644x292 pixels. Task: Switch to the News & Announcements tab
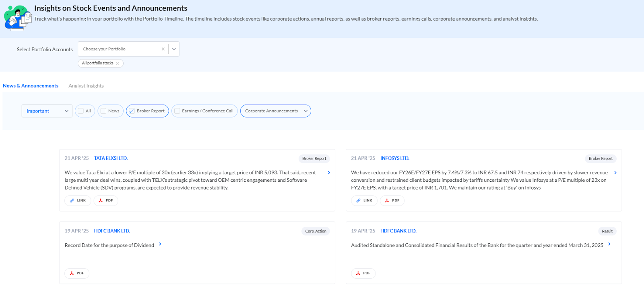click(x=31, y=86)
